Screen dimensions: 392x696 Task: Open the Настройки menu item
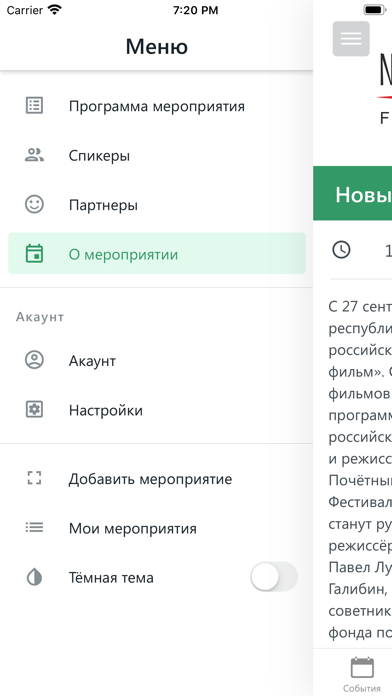157,410
